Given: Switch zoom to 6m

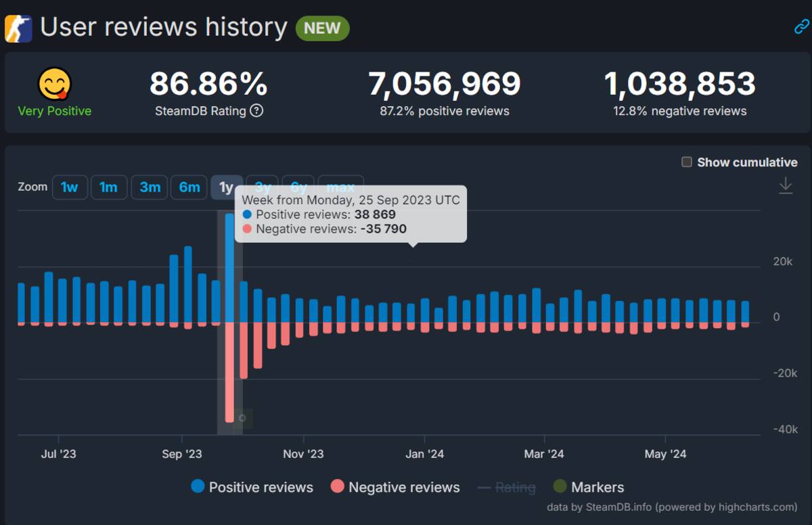Looking at the screenshot, I should click(x=189, y=187).
